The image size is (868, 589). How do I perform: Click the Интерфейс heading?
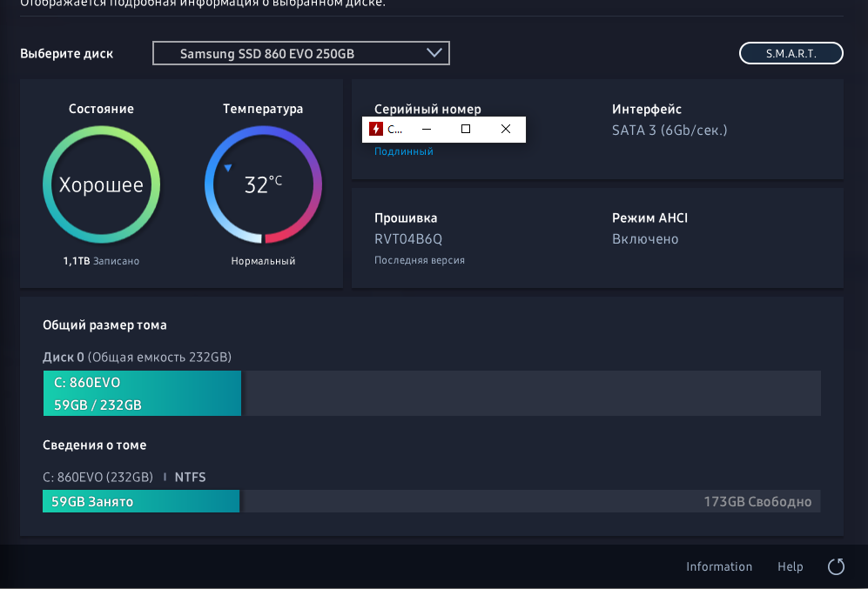(x=647, y=109)
